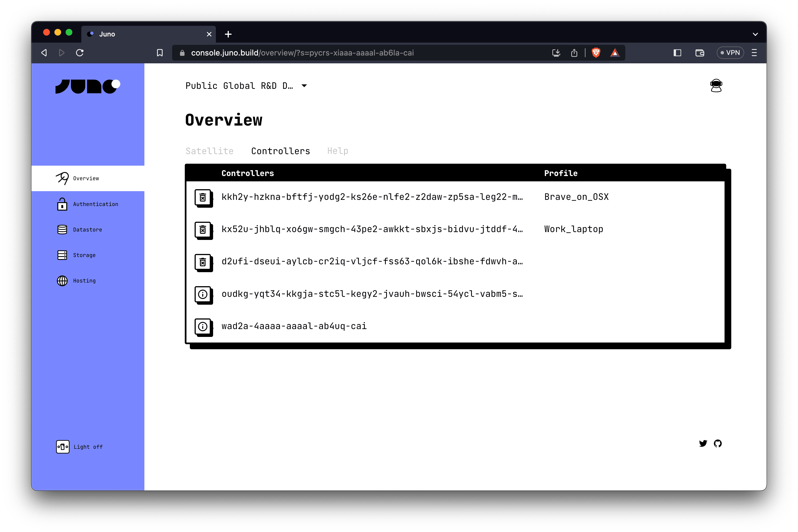Delete the Brave_on_OSX controller via trash icon
Viewport: 798px width, 532px height.
(x=203, y=197)
